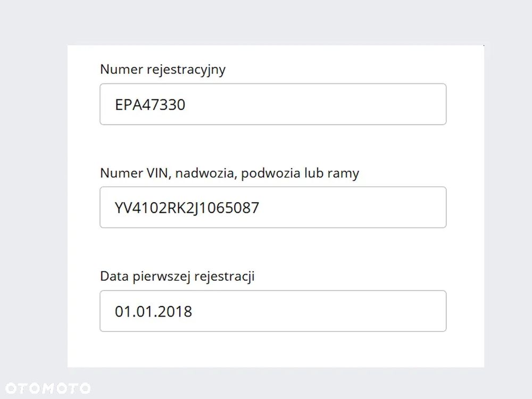Click the word "Numer" above EPA47330
Screen dimensions: 532x399
click(118, 70)
